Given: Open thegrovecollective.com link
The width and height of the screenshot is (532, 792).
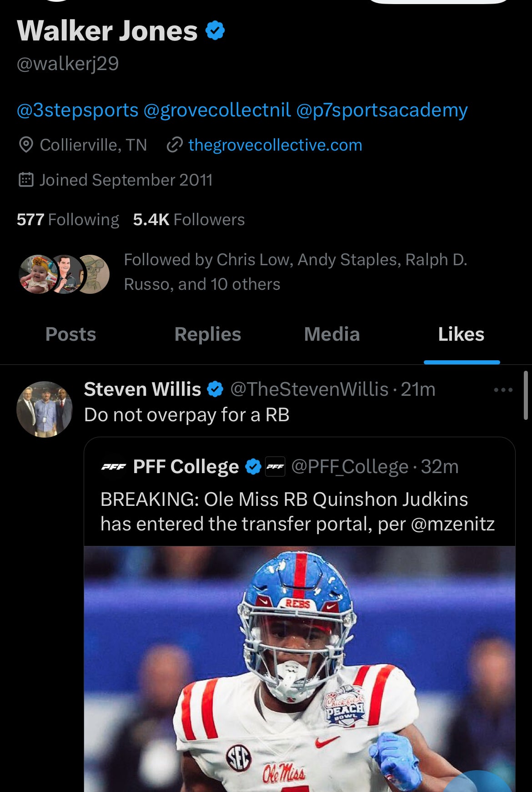Looking at the screenshot, I should 275,145.
